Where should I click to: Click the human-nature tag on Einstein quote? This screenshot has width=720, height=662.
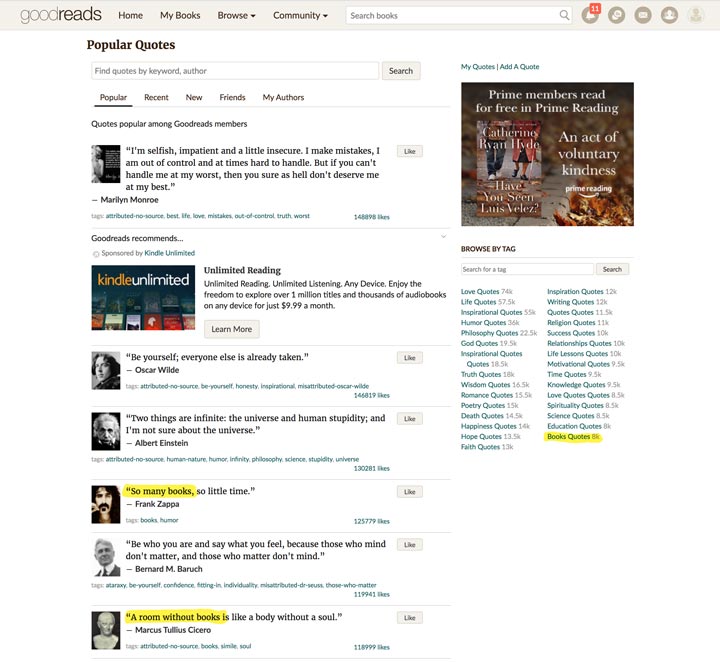pos(186,459)
